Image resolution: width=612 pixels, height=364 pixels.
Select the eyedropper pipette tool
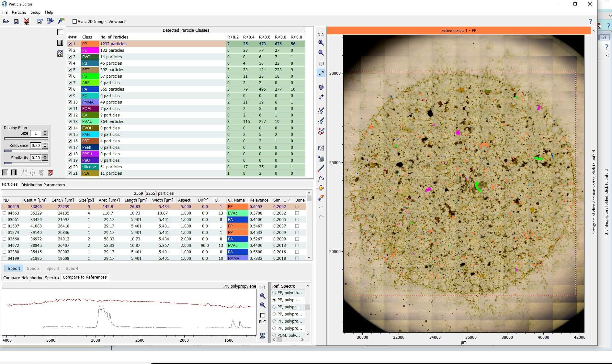tap(321, 97)
